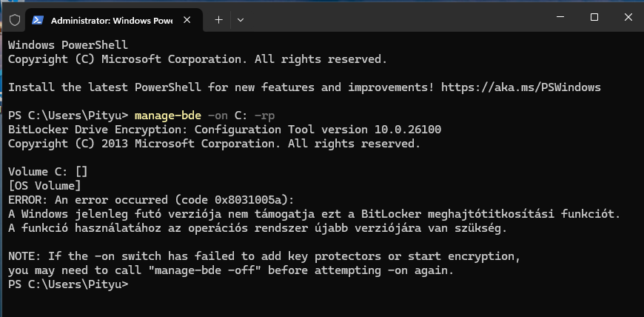Image resolution: width=644 pixels, height=317 pixels.
Task: Close the Windows Terminal window
Action: pos(628,17)
